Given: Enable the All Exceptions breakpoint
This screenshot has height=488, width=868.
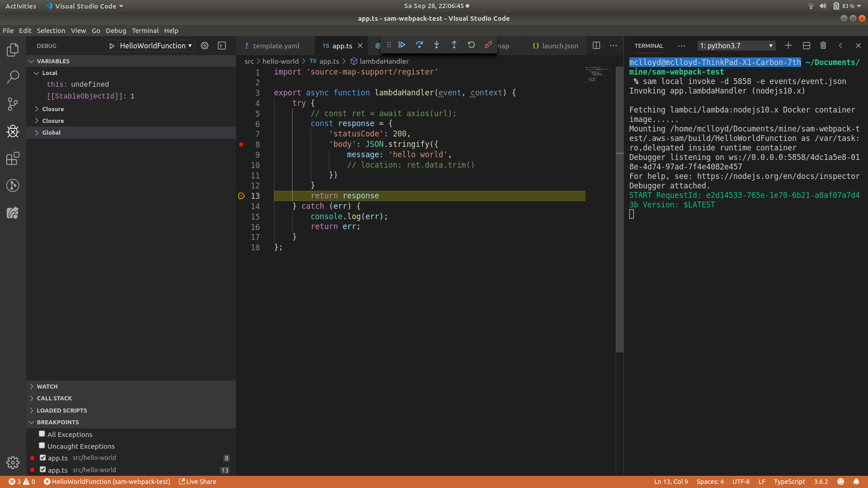Looking at the screenshot, I should tap(42, 433).
